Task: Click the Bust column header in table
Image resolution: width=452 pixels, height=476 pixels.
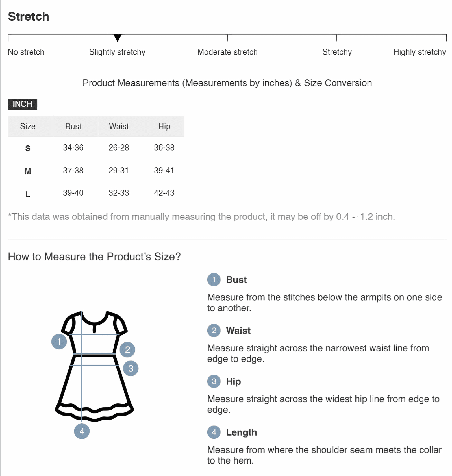Action: [x=73, y=126]
